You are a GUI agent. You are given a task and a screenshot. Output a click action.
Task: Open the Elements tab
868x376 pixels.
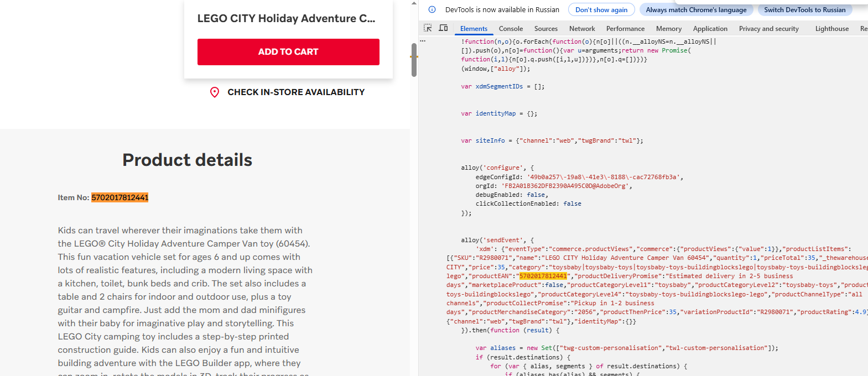[x=474, y=29]
